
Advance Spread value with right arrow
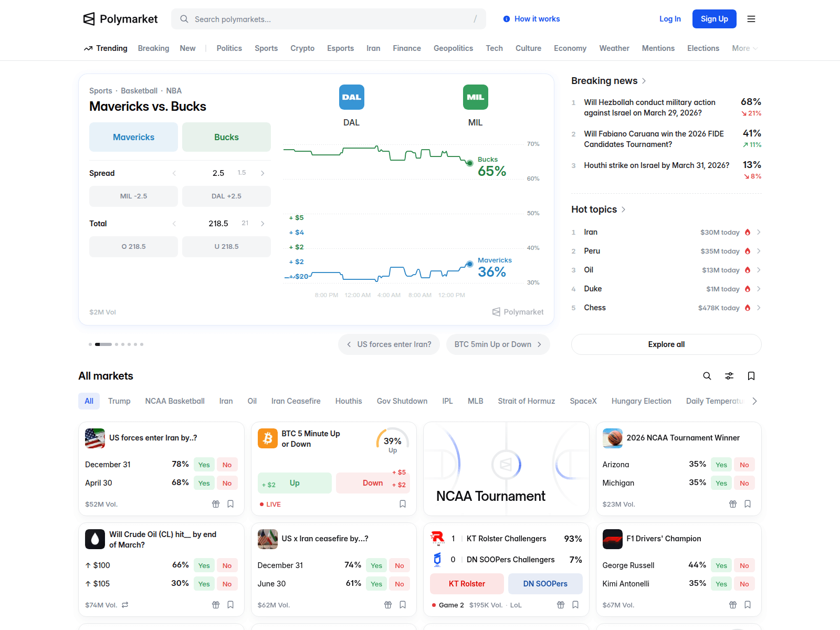tap(262, 173)
